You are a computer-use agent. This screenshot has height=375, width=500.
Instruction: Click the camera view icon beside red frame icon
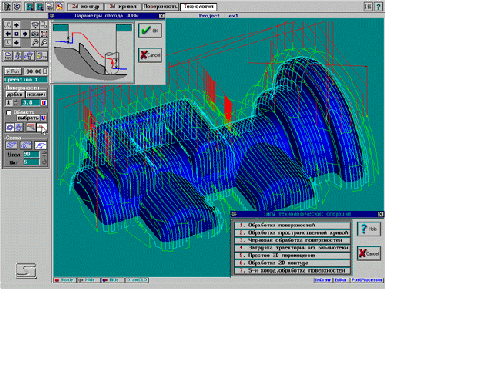point(35,34)
